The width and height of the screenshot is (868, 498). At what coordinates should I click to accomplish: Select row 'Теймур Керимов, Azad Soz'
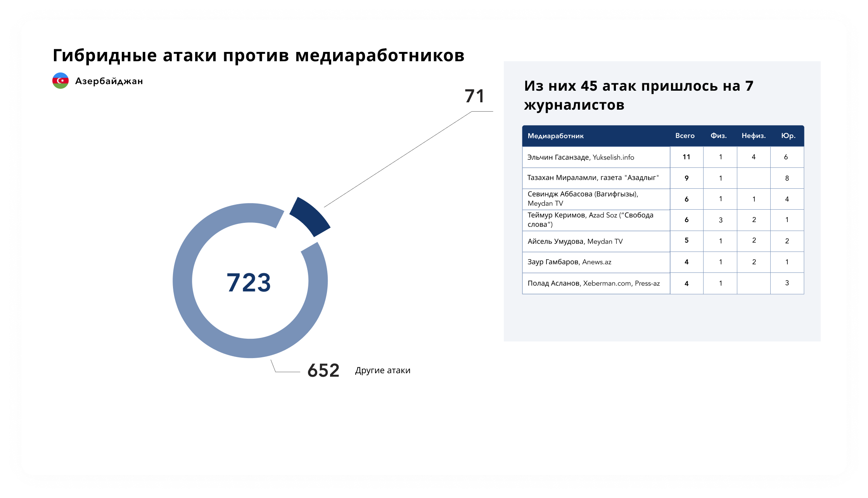point(663,220)
